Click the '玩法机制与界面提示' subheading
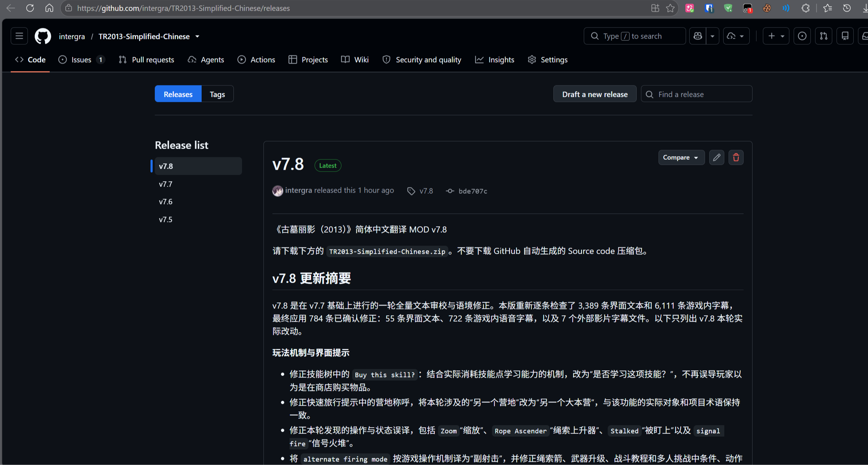 311,353
